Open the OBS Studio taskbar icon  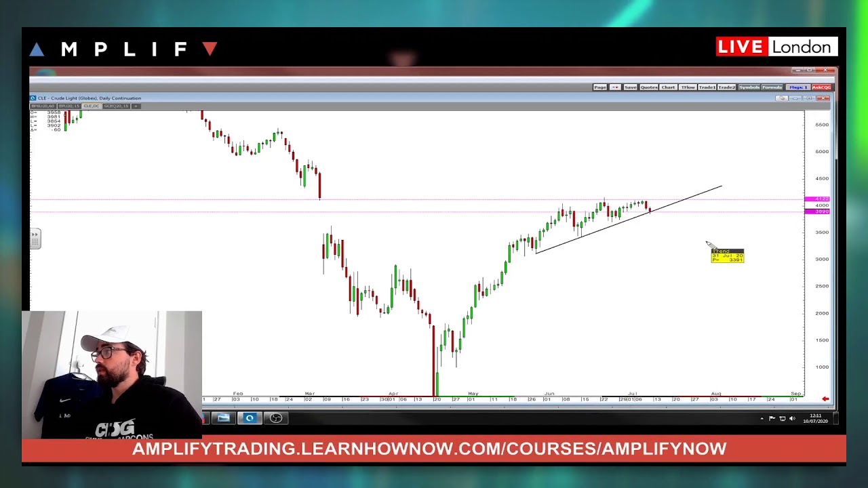point(276,418)
